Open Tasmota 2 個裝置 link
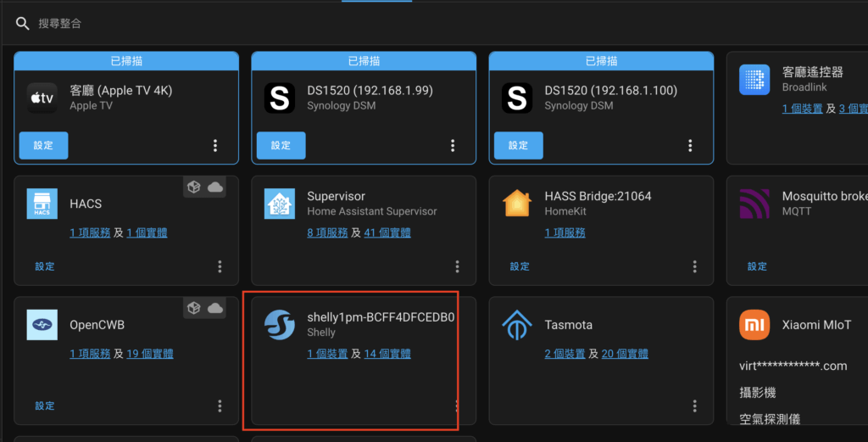868x442 pixels. pyautogui.click(x=565, y=354)
